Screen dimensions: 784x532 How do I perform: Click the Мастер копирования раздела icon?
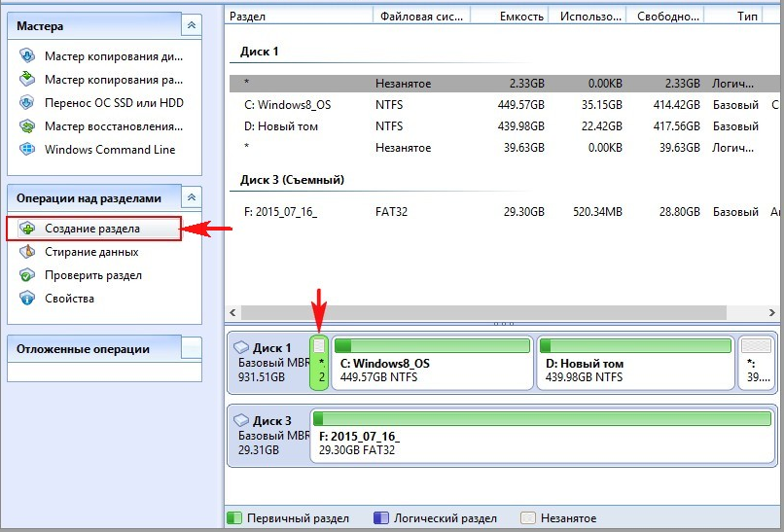27,80
